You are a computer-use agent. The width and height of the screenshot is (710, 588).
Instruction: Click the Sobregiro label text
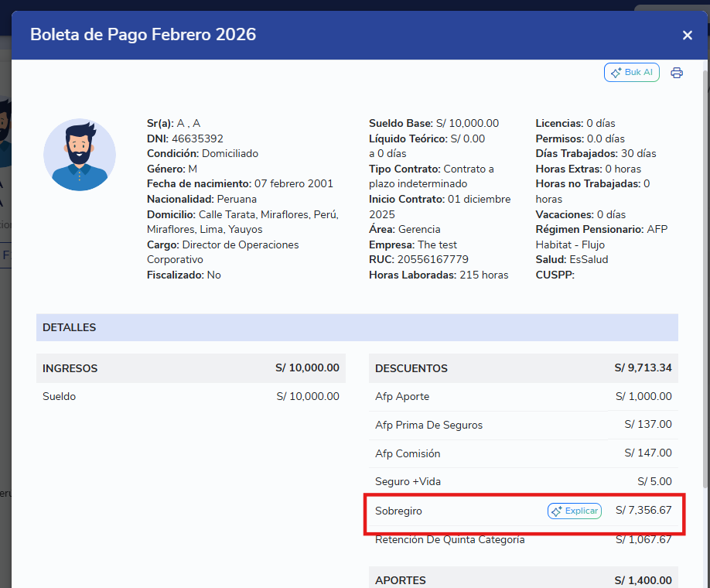click(x=399, y=511)
